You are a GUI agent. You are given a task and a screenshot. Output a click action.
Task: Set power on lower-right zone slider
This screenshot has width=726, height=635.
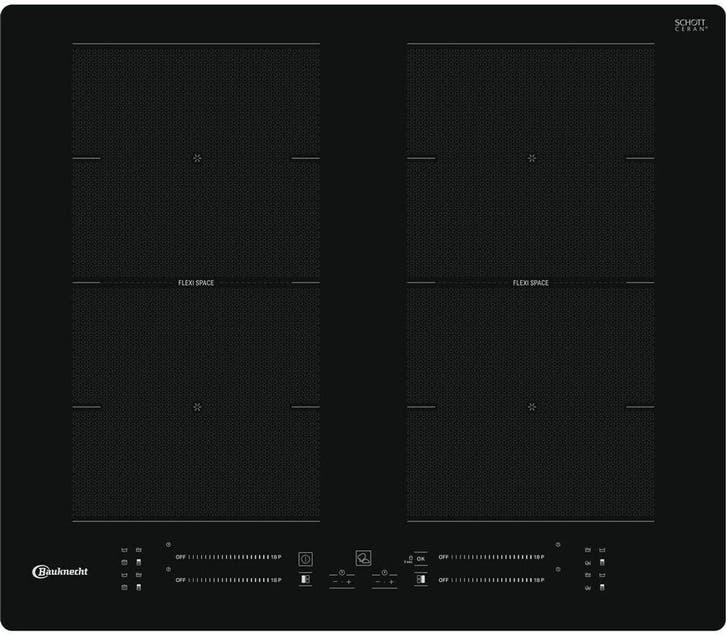491,580
